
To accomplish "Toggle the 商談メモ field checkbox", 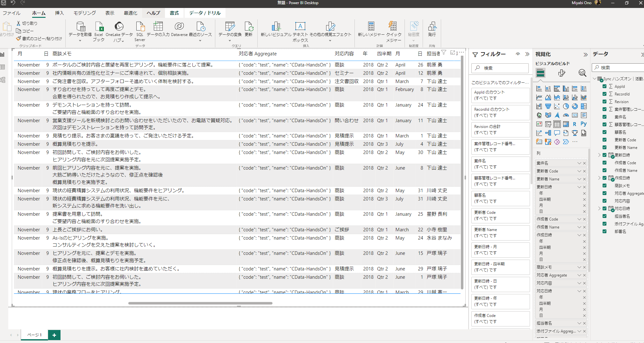I will pos(605,185).
